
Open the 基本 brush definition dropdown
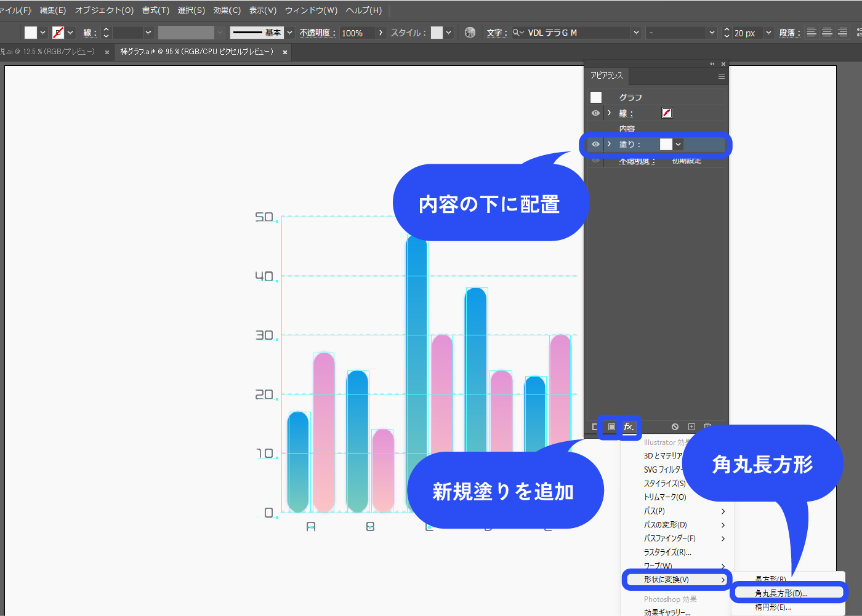[289, 33]
